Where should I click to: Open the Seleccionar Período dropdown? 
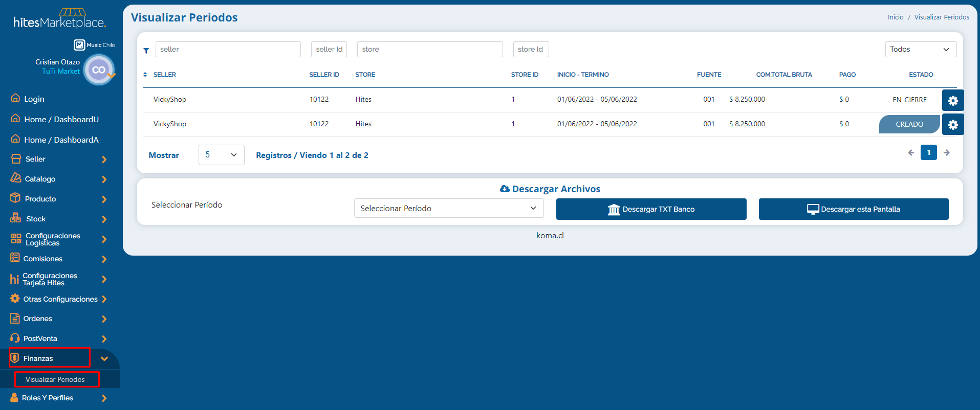449,208
